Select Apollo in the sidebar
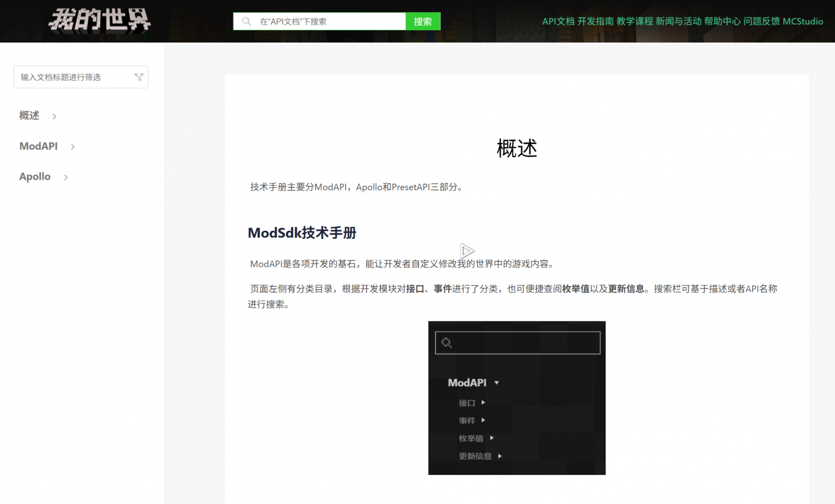The image size is (835, 504). 35,177
